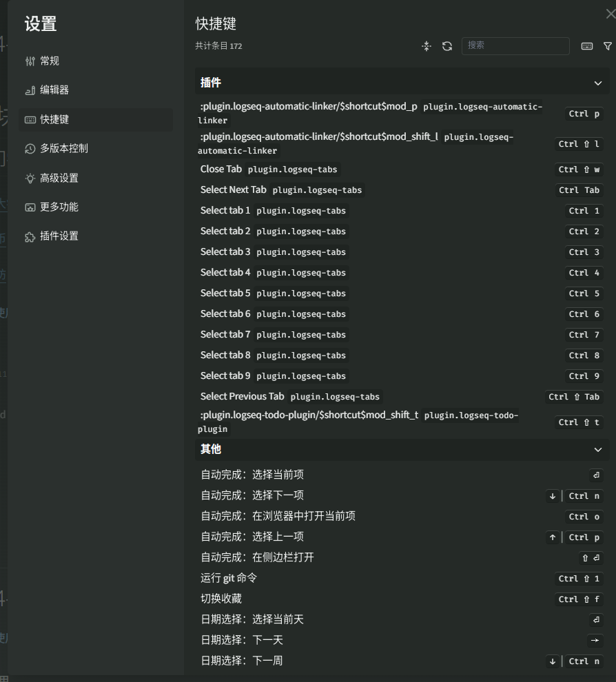Viewport: 616px width, 682px height.
Task: Open the shortcut filter funnel icon
Action: [x=607, y=46]
